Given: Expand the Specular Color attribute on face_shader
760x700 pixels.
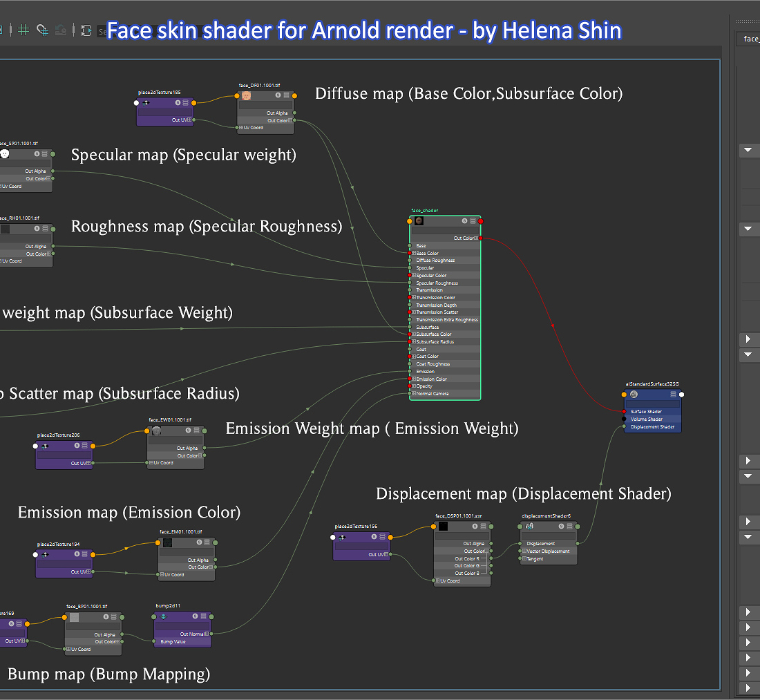Looking at the screenshot, I should click(x=414, y=275).
